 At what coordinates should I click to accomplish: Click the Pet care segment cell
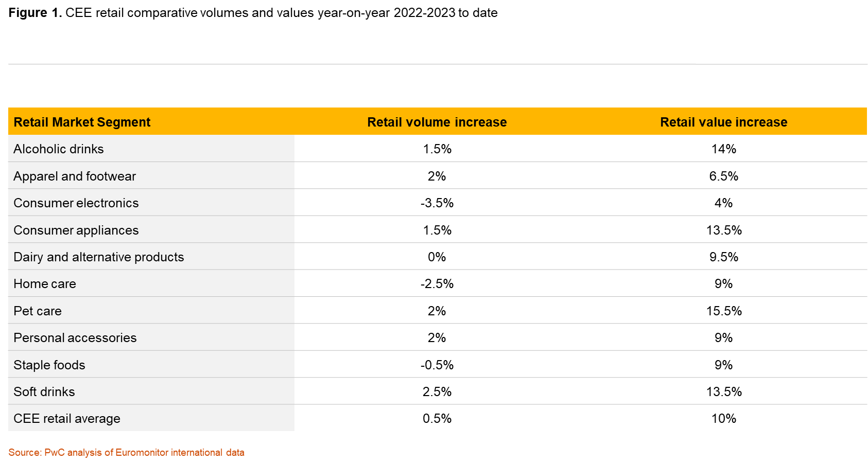tap(38, 311)
